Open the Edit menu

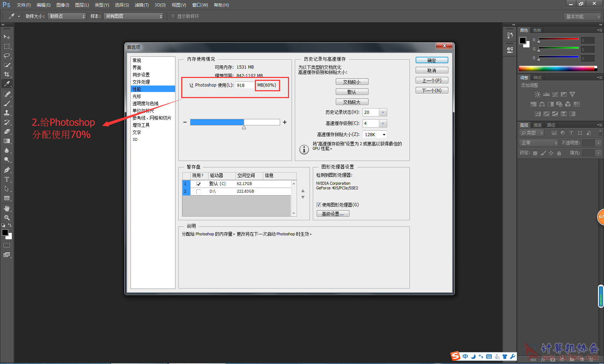coord(44,5)
